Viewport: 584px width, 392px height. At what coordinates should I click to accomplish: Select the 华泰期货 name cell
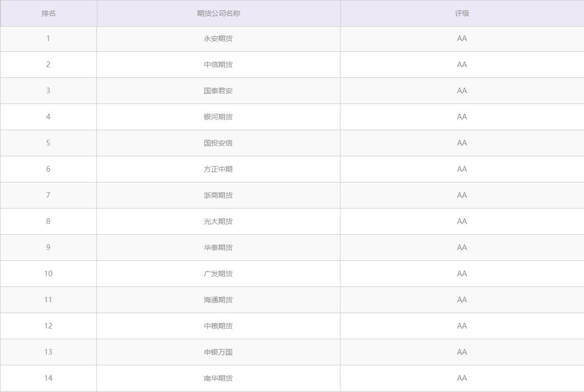218,247
